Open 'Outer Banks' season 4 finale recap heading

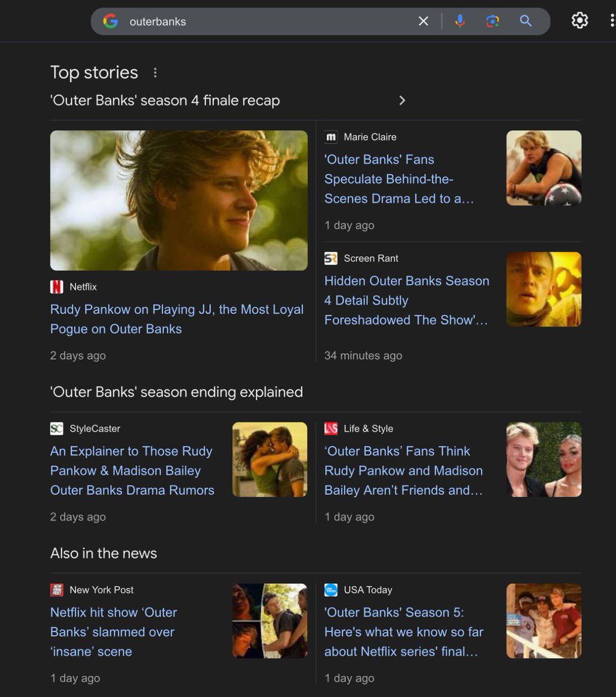coord(165,100)
